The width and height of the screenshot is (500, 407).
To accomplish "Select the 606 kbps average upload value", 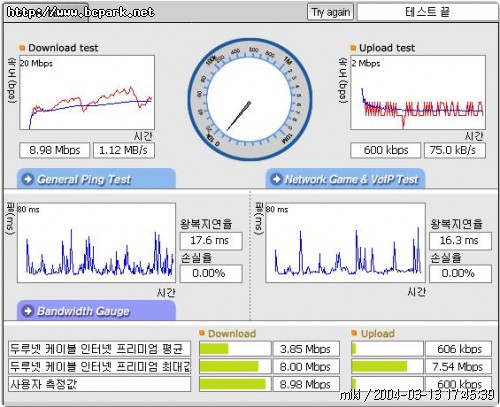I will point(459,349).
